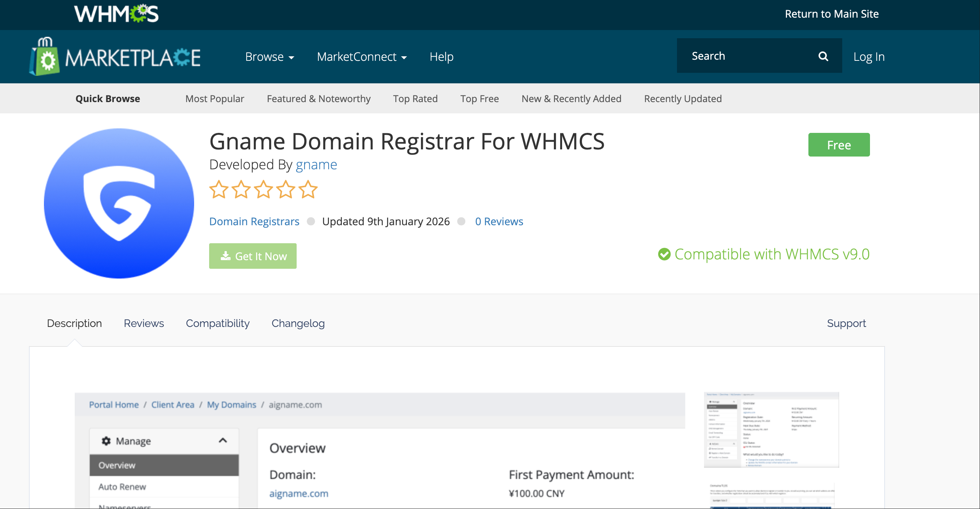The image size is (980, 509).
Task: Click the WHMCS logo
Action: point(116,14)
